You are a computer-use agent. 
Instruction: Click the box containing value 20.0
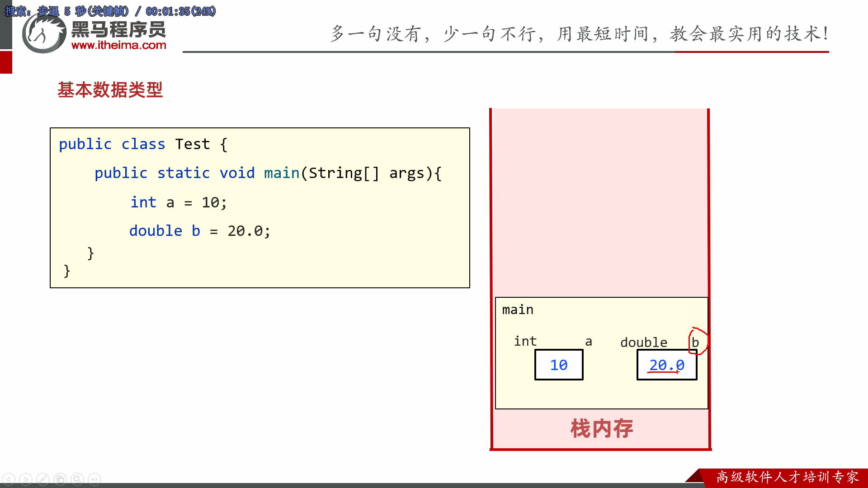coord(667,365)
